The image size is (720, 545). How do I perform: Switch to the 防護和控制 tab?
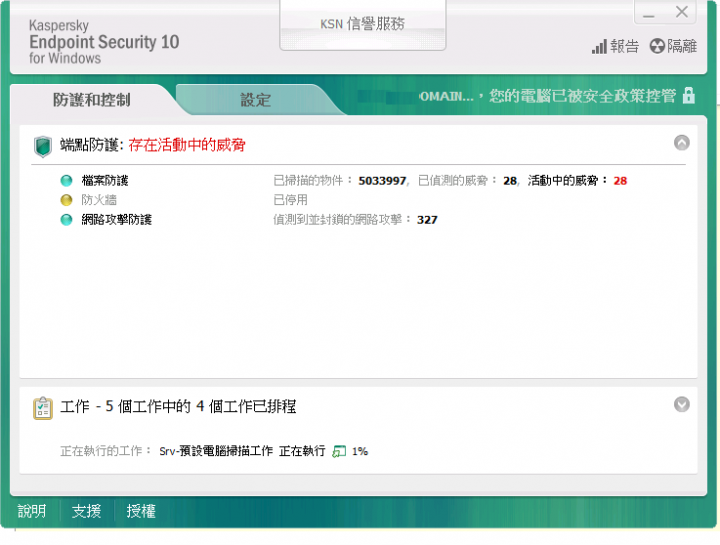click(91, 100)
